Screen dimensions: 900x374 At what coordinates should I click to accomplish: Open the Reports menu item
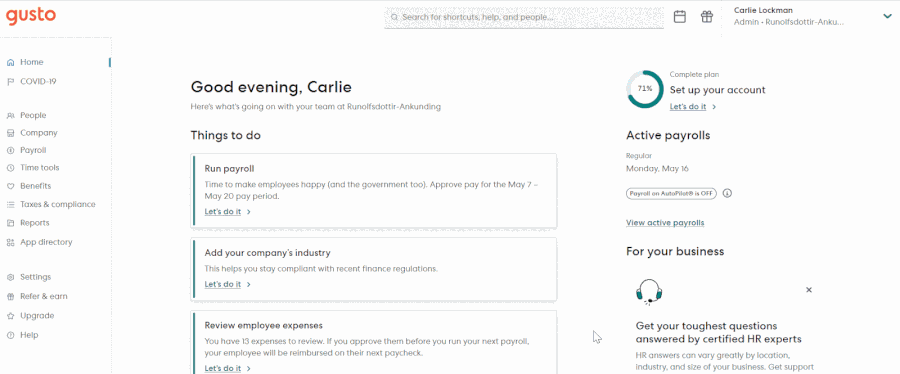tap(35, 223)
